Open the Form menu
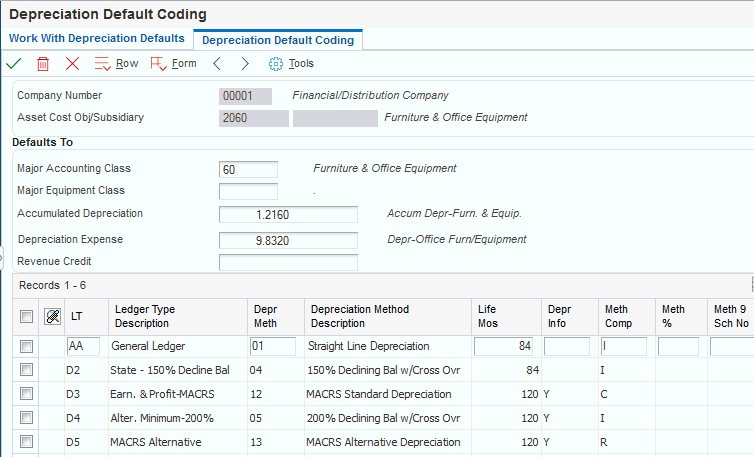The image size is (754, 457). coord(174,63)
